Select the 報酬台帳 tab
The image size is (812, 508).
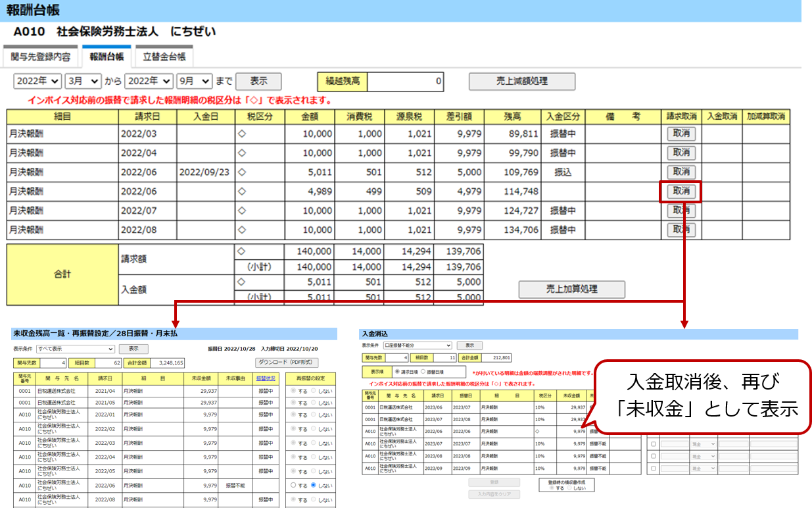[x=107, y=57]
